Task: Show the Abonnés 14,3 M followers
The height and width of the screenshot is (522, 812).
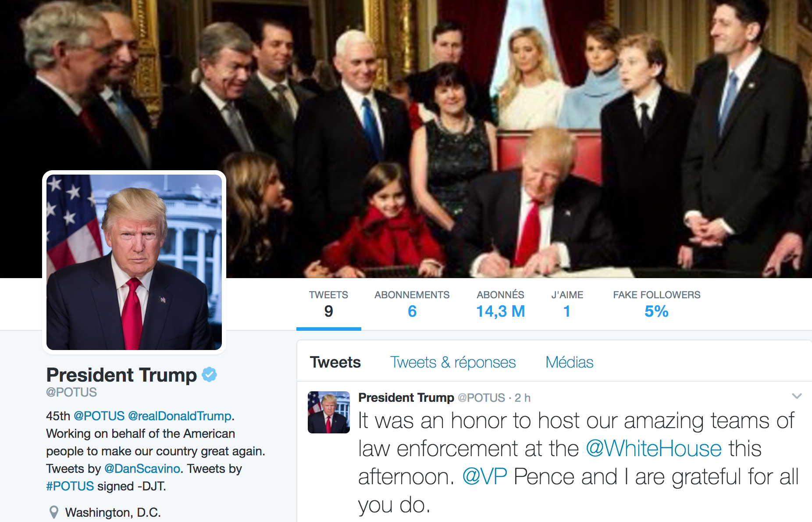Action: pos(500,305)
